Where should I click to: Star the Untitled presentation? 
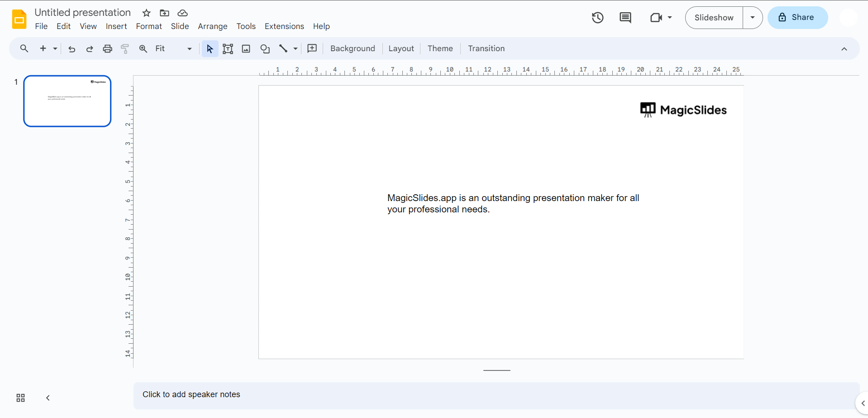pos(146,13)
